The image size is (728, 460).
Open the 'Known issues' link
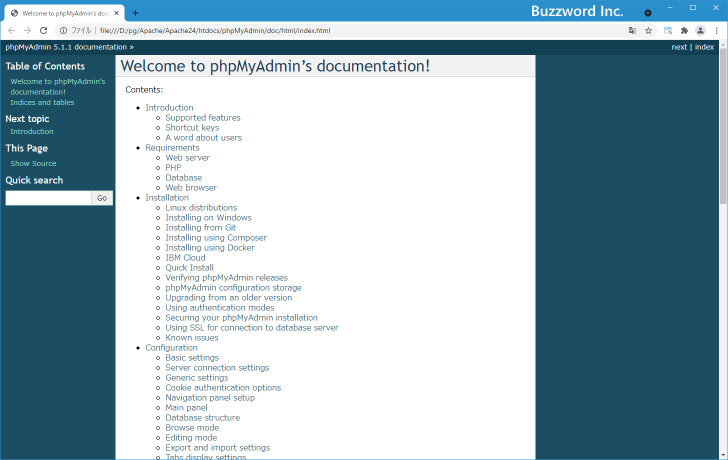tap(192, 338)
